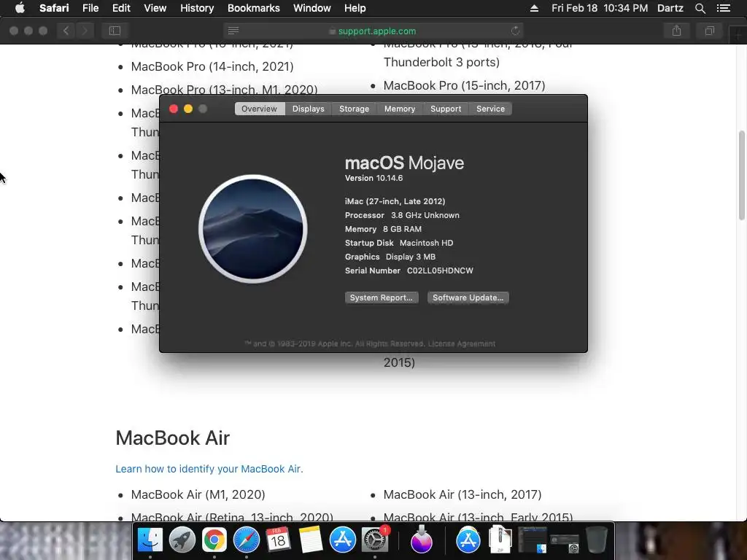Open the Help menu

(x=355, y=8)
